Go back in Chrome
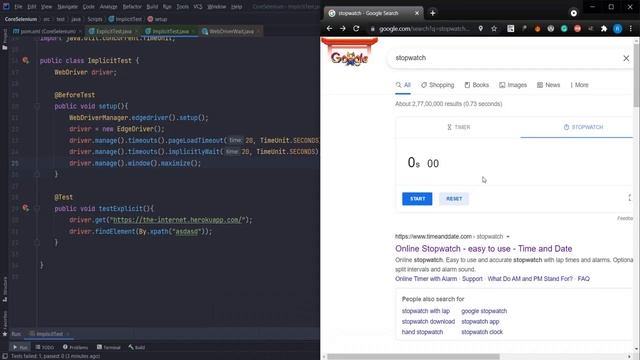 click(329, 29)
